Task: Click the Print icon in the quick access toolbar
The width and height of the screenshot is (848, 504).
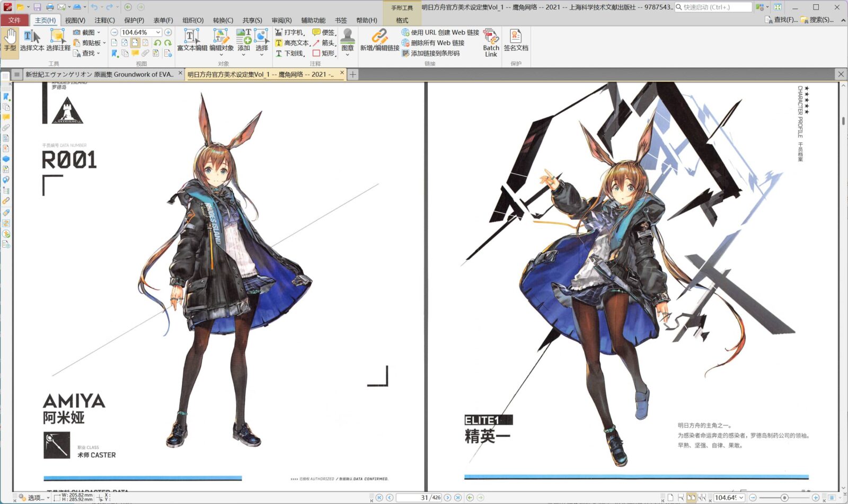Action: pyautogui.click(x=50, y=7)
